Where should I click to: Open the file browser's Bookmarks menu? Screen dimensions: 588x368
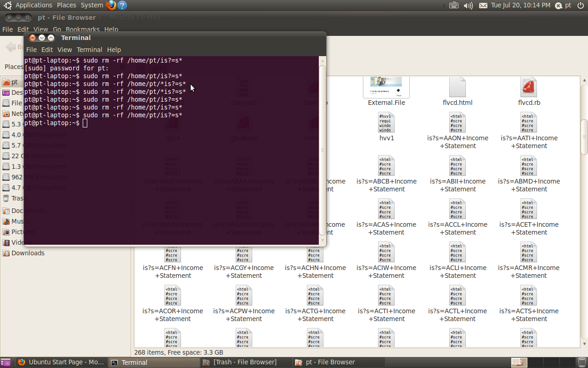click(x=83, y=29)
